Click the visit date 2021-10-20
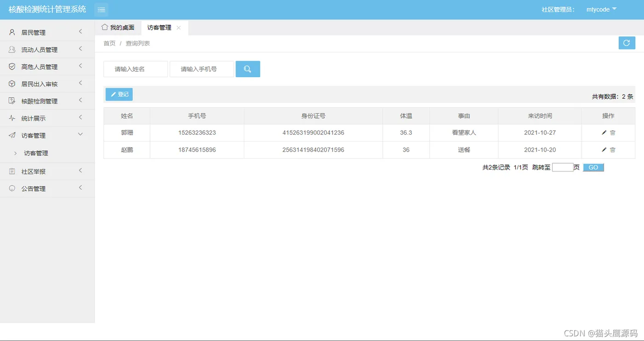 pyautogui.click(x=540, y=150)
